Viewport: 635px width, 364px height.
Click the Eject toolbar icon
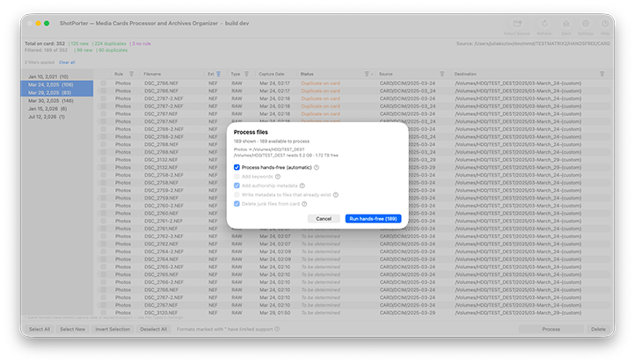pyautogui.click(x=566, y=24)
